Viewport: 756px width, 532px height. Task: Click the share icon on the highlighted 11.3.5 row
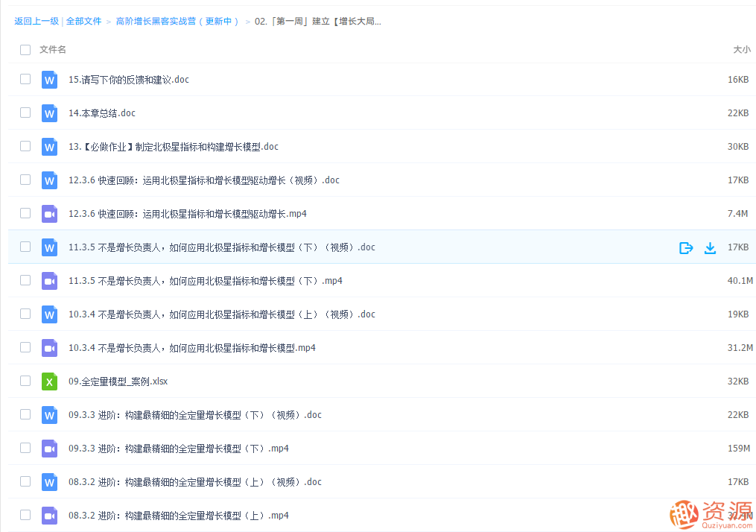(685, 247)
